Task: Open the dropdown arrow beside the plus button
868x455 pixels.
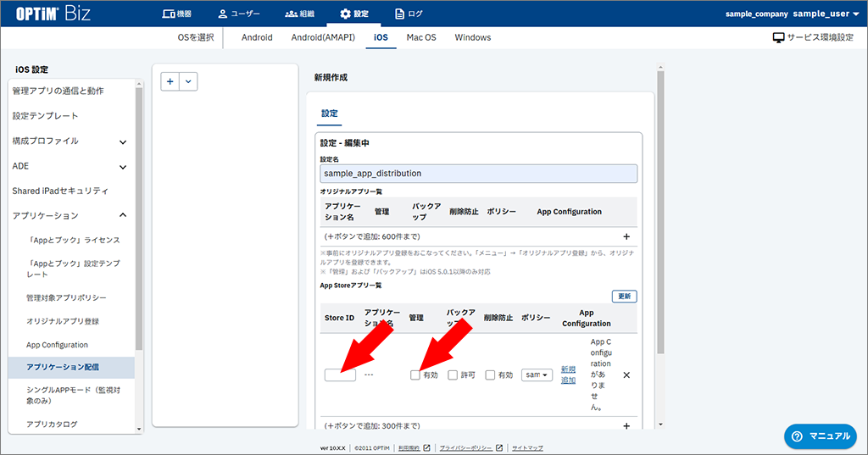Action: (x=188, y=81)
